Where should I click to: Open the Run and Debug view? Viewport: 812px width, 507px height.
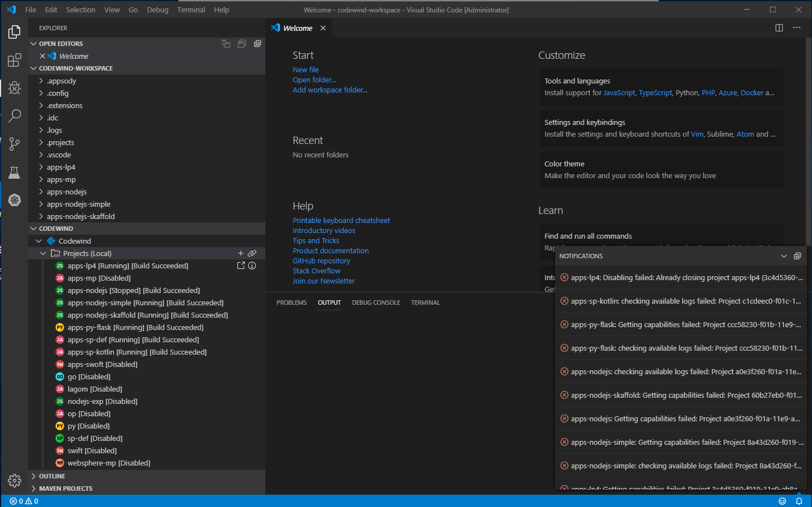tap(14, 87)
